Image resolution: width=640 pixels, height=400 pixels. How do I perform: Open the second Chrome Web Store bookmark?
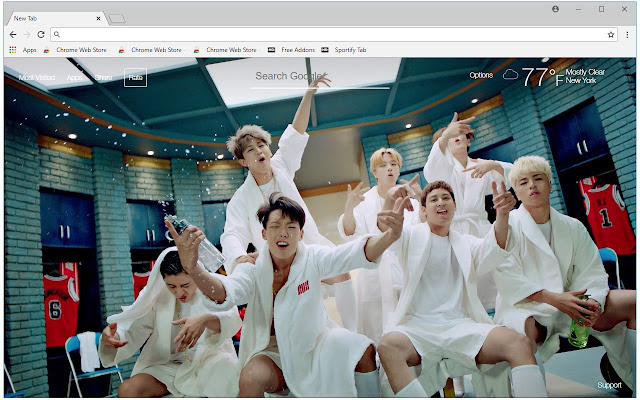pos(151,50)
